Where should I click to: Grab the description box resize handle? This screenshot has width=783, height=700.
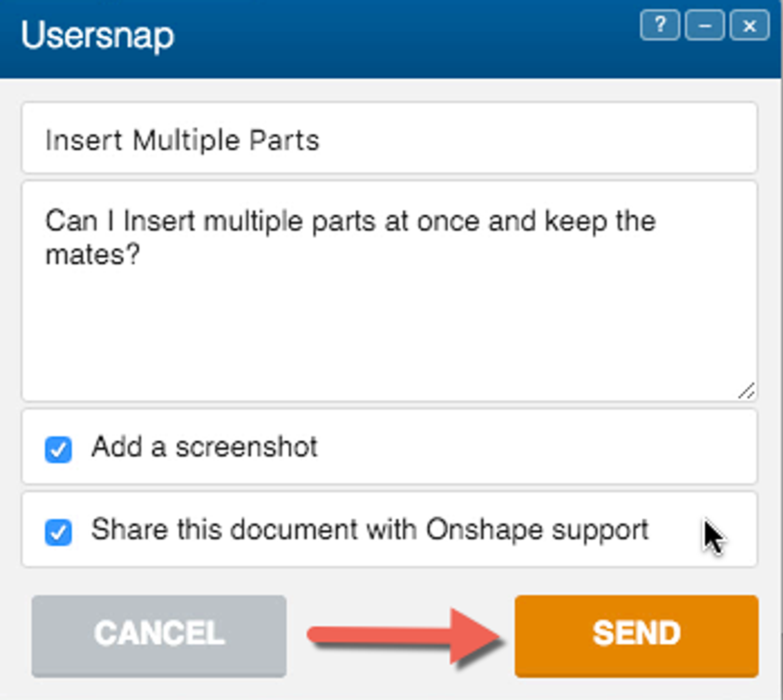pyautogui.click(x=746, y=390)
